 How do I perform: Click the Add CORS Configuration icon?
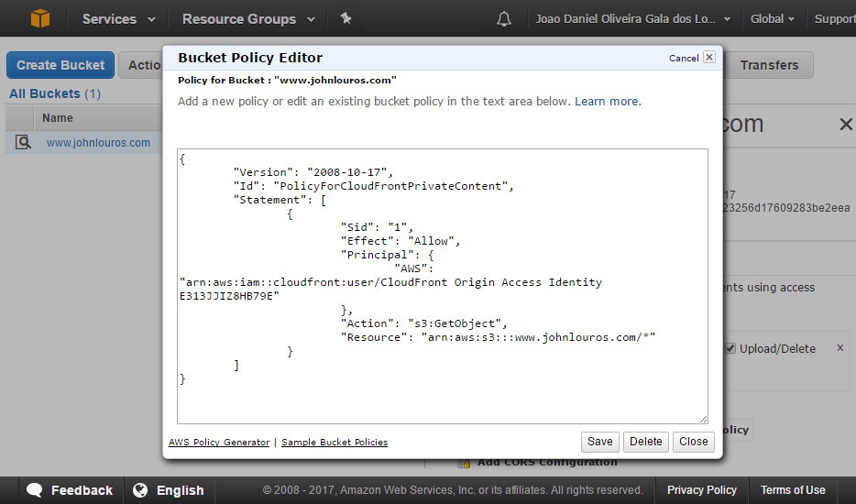click(x=464, y=463)
